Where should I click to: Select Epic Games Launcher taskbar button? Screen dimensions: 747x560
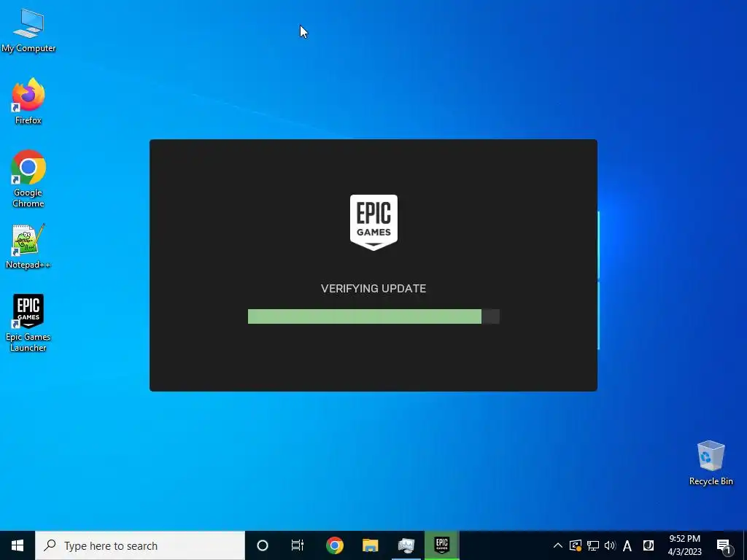441,545
